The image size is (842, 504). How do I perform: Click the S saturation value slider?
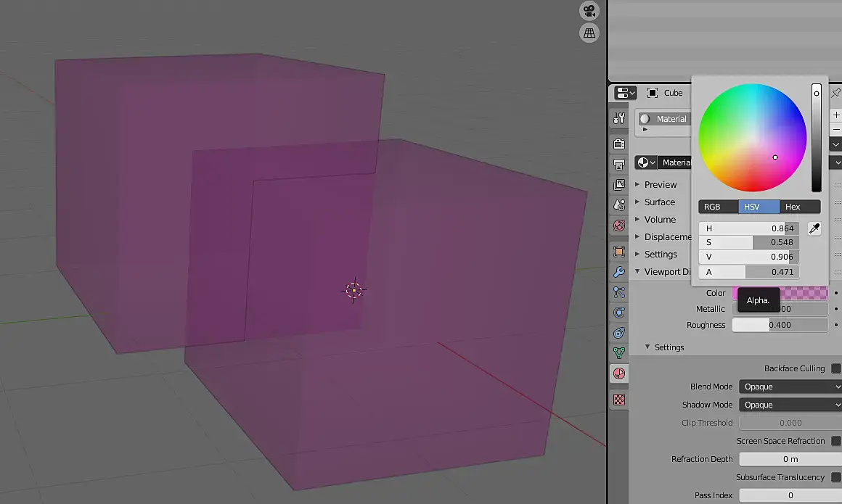[749, 243]
